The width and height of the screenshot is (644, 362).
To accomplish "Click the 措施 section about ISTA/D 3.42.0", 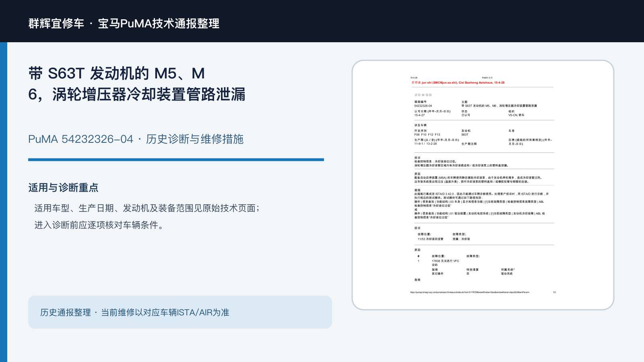I will tap(481, 204).
